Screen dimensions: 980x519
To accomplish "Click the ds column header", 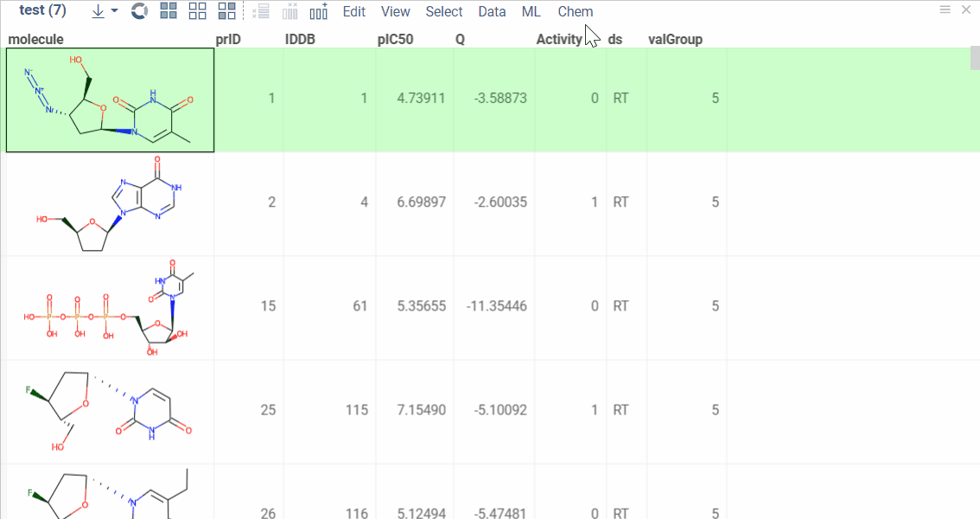I will coord(615,40).
